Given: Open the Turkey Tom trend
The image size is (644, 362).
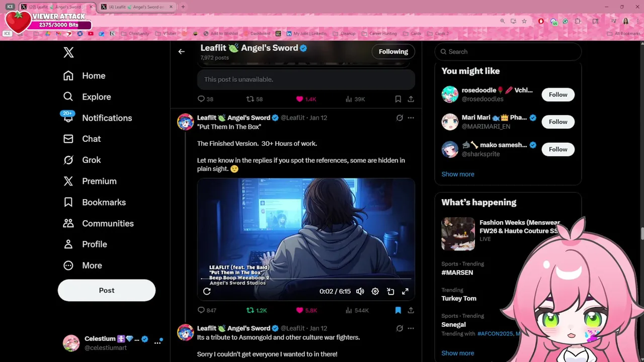Looking at the screenshot, I should [x=459, y=298].
